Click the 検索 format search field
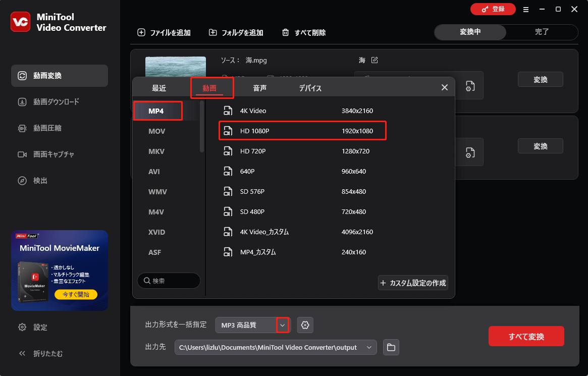Image resolution: width=588 pixels, height=376 pixels. pyautogui.click(x=169, y=281)
